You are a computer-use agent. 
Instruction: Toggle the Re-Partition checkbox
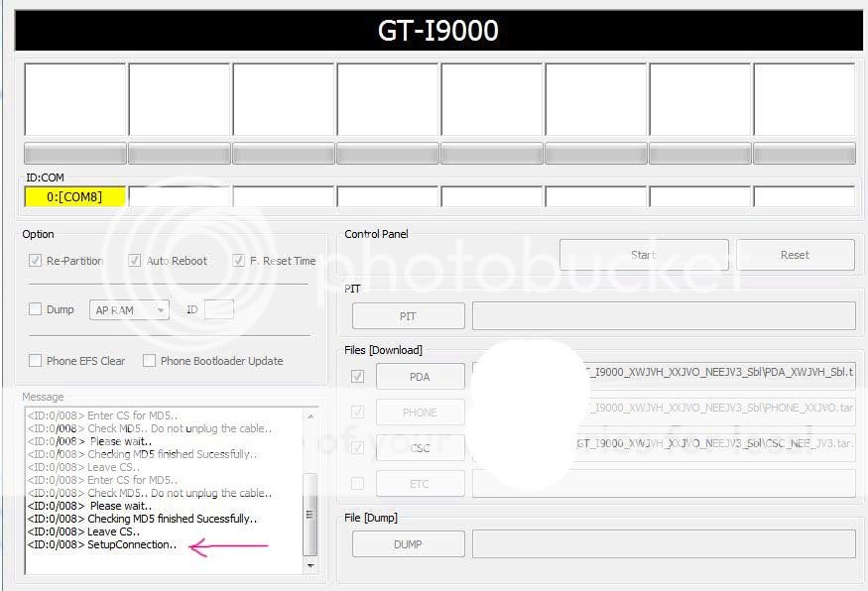[36, 261]
